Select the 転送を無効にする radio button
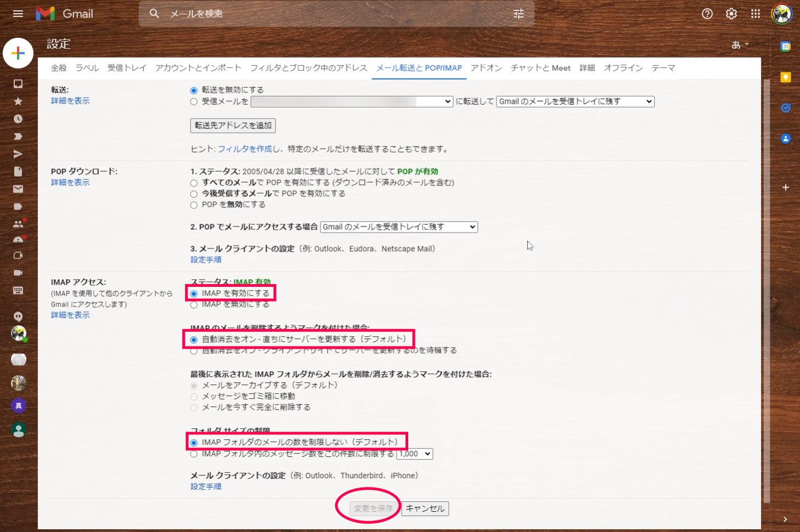The height and width of the screenshot is (532, 800). (x=194, y=90)
